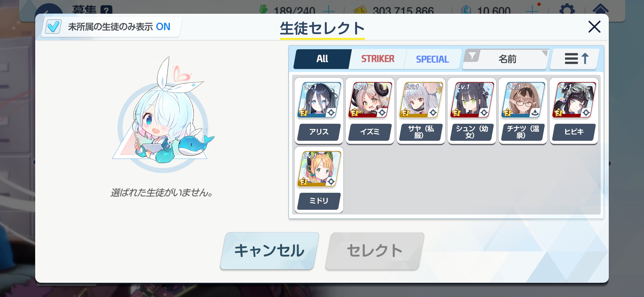Click the サヤ (私服) name label
The height and width of the screenshot is (297, 644).
(x=421, y=132)
